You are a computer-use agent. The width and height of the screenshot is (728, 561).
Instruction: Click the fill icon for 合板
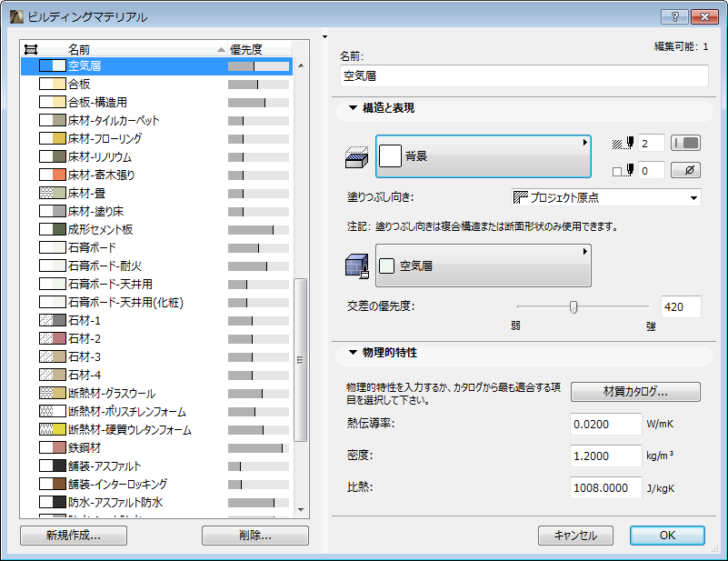tap(53, 84)
